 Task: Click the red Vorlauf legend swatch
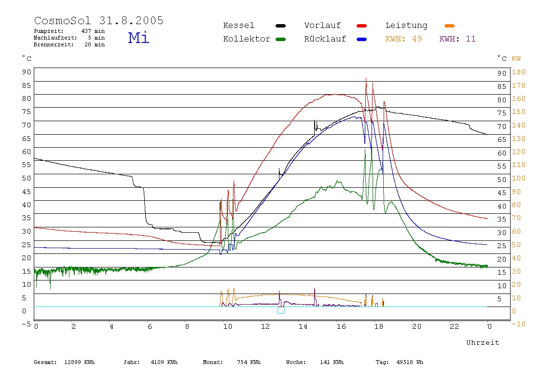pyautogui.click(x=362, y=26)
